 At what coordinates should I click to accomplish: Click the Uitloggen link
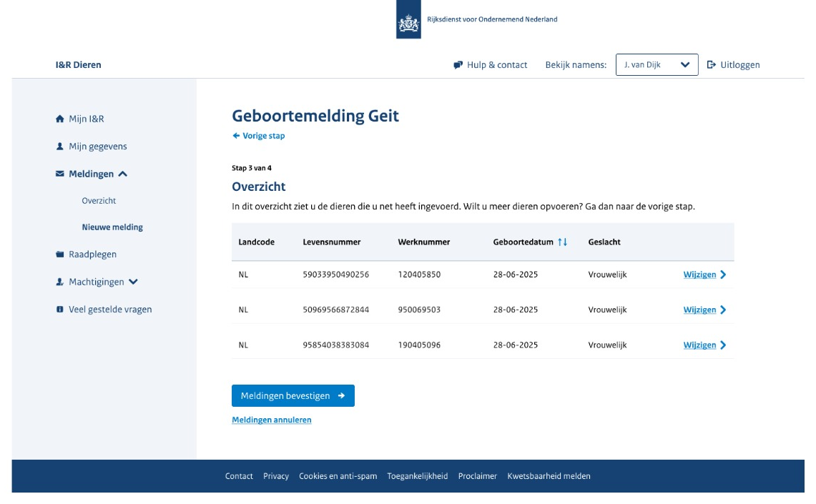coord(740,65)
